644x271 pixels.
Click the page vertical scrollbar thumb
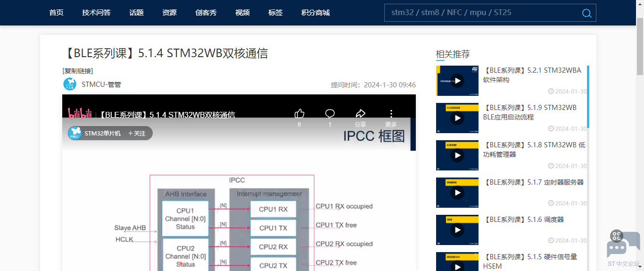pyautogui.click(x=640, y=46)
